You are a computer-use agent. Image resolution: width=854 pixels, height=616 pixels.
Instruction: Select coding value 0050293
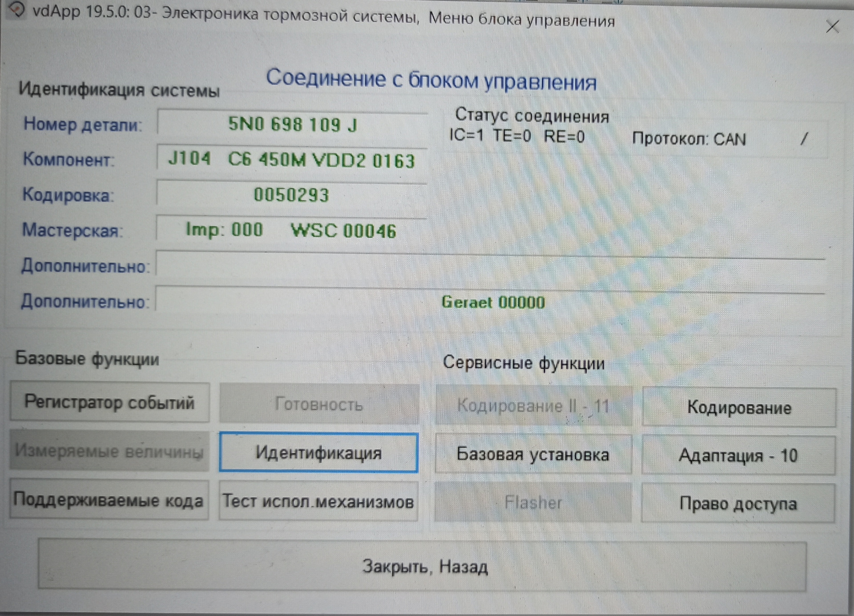click(x=291, y=195)
